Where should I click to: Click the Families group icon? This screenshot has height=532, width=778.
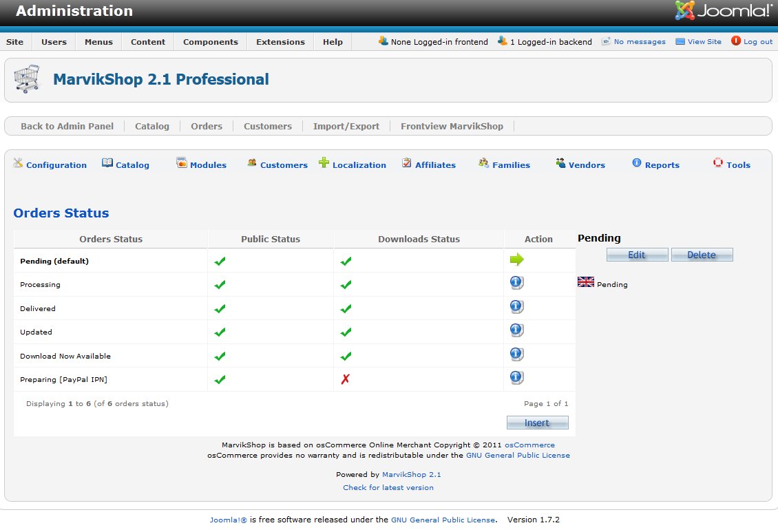click(483, 162)
